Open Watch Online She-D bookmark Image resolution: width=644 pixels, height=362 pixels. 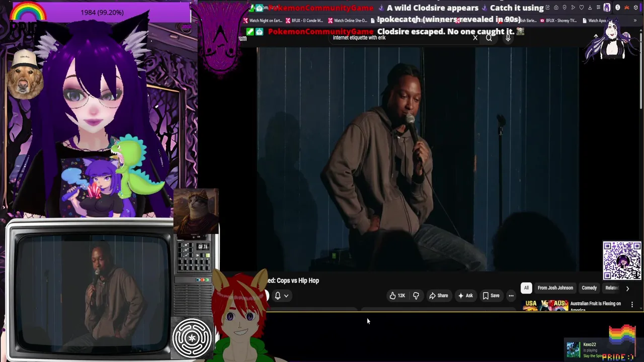(347, 21)
